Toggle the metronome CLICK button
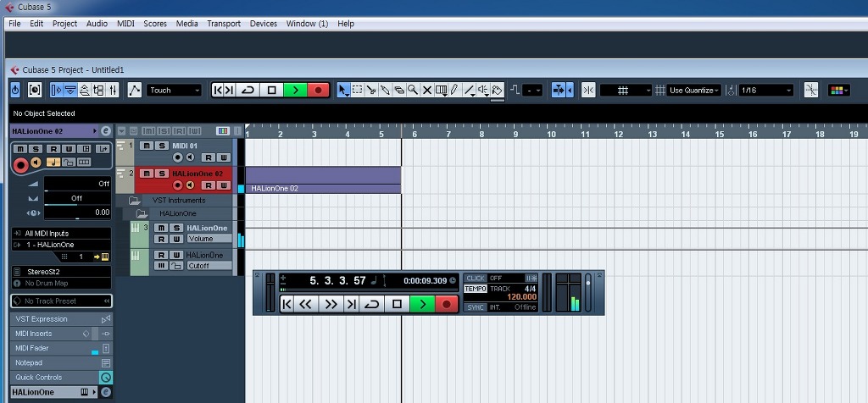Screen dimensions: 868x403 [475, 279]
